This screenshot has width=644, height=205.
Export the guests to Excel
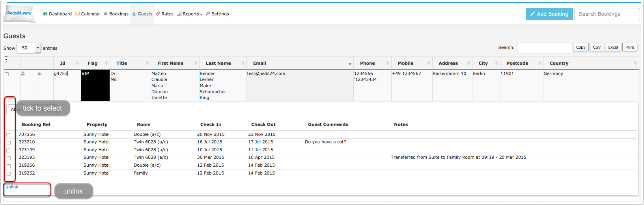(x=613, y=47)
